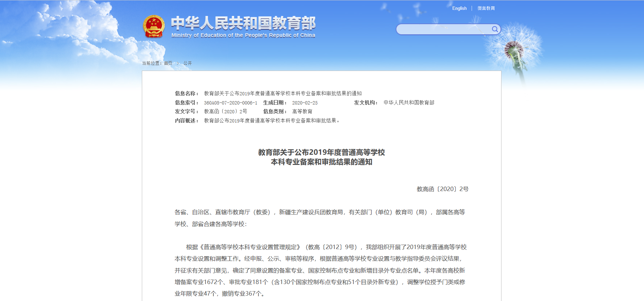This screenshot has width=644, height=301.
Task: Open the English version link
Action: 459,8
